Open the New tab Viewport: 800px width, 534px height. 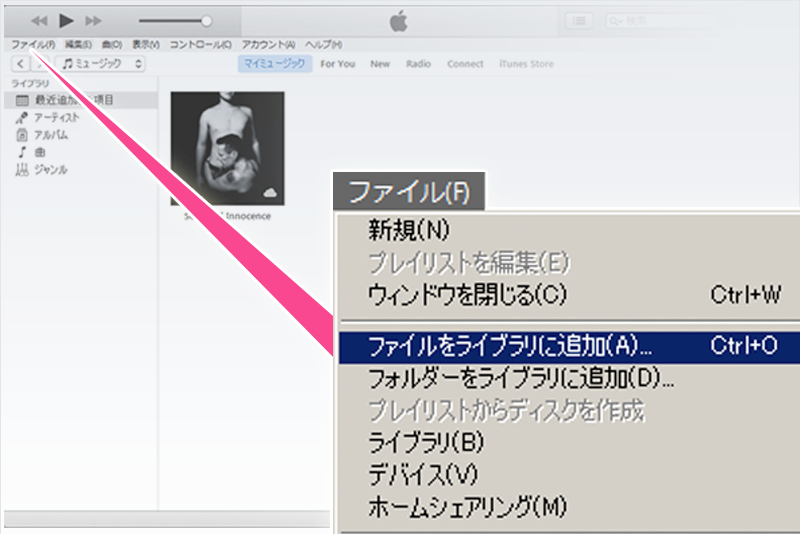[380, 64]
